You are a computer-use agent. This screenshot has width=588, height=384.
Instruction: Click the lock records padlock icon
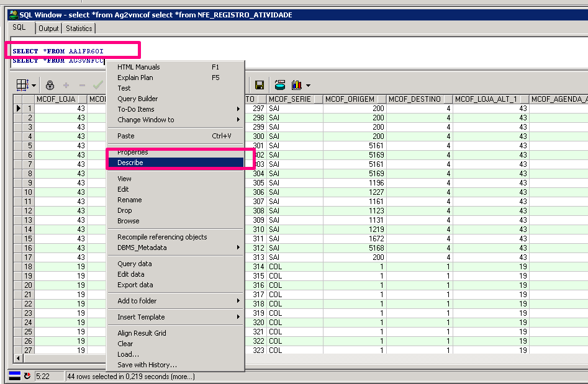click(50, 86)
